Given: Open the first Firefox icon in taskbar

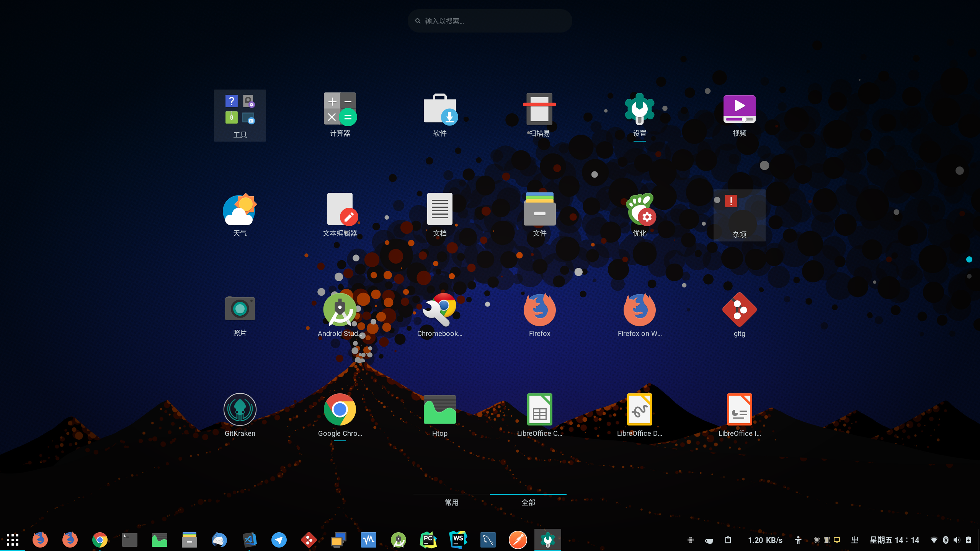Looking at the screenshot, I should (x=40, y=540).
